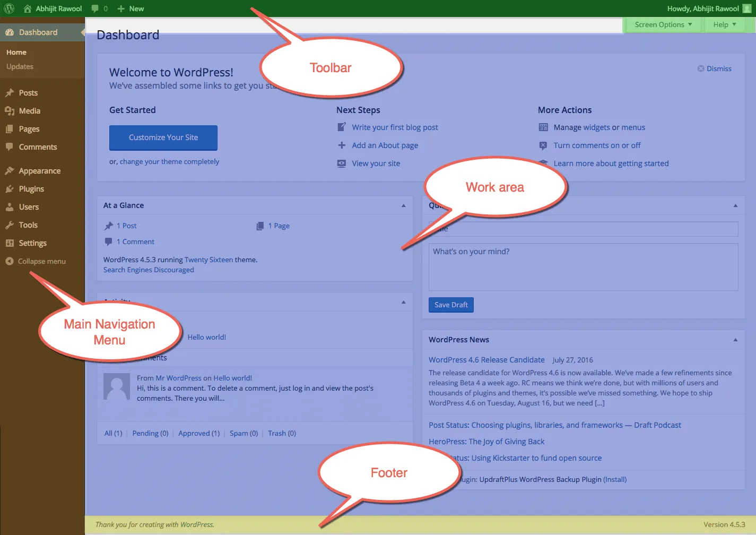Click the Plugins plug icon in the sidebar
This screenshot has height=535, width=756.
(x=10, y=189)
